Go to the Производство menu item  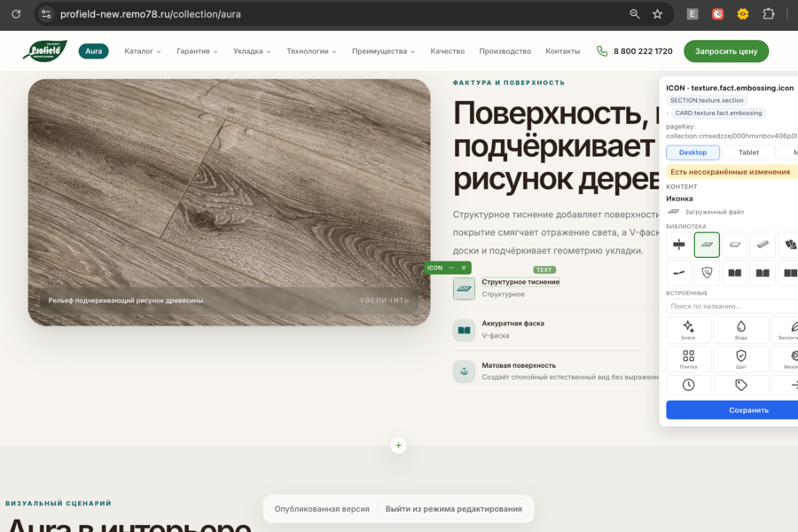[x=505, y=51]
